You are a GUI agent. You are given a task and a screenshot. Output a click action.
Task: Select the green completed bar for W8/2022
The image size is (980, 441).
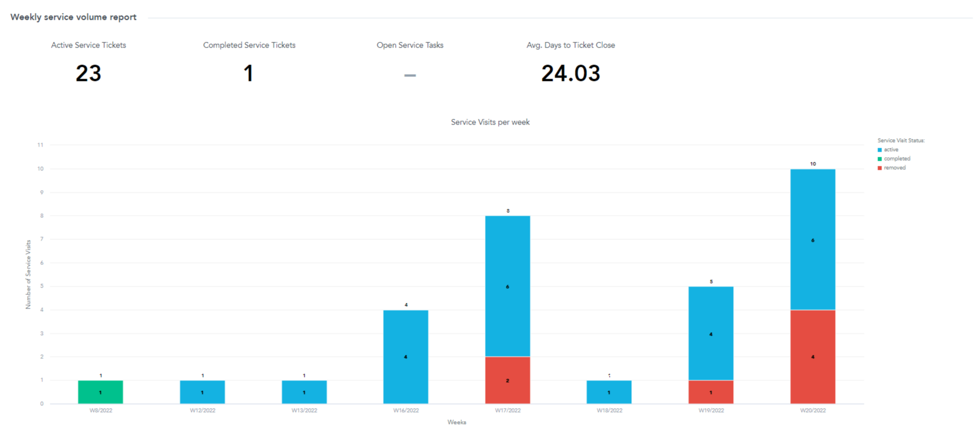[x=101, y=392]
